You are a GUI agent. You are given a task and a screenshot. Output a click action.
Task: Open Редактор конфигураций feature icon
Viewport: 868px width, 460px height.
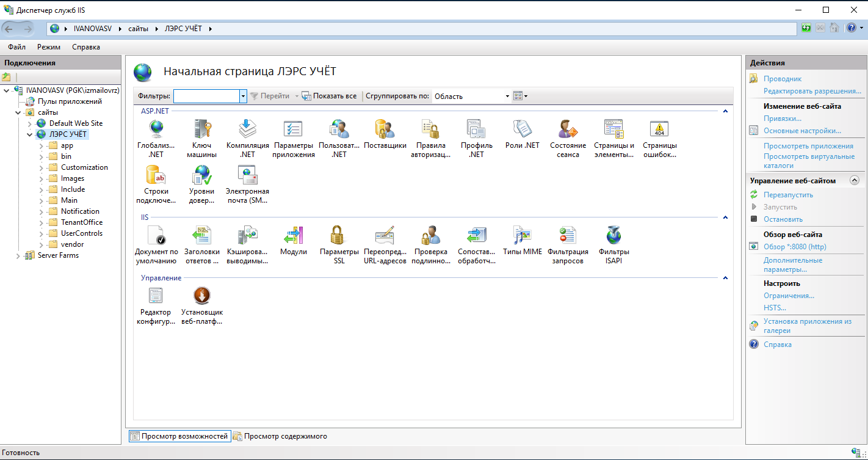pos(156,296)
